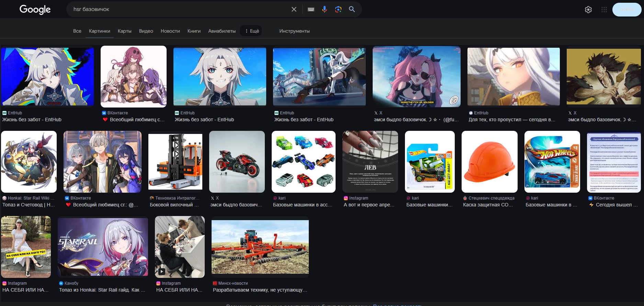Open the toy cars assortment image
644x306 pixels.
pos(304,162)
